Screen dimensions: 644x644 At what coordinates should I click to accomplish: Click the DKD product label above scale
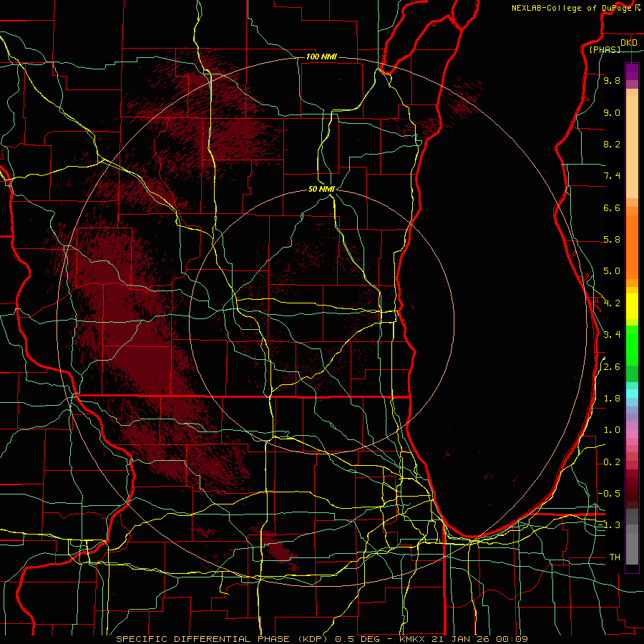pos(629,43)
